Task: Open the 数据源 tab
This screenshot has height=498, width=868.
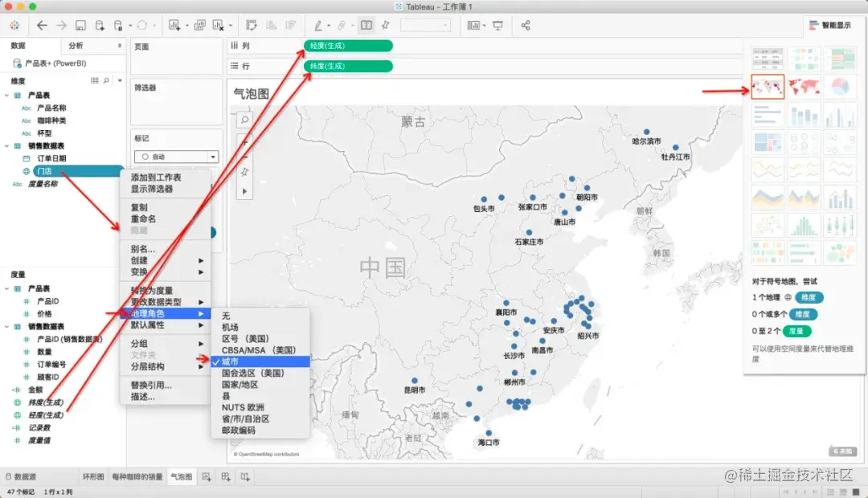Action: (x=20, y=477)
